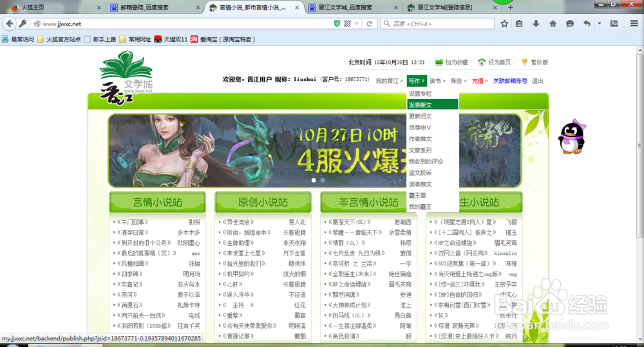Click the screenshot toolbar icon beside menu
644x347 pixels.
coord(614,24)
